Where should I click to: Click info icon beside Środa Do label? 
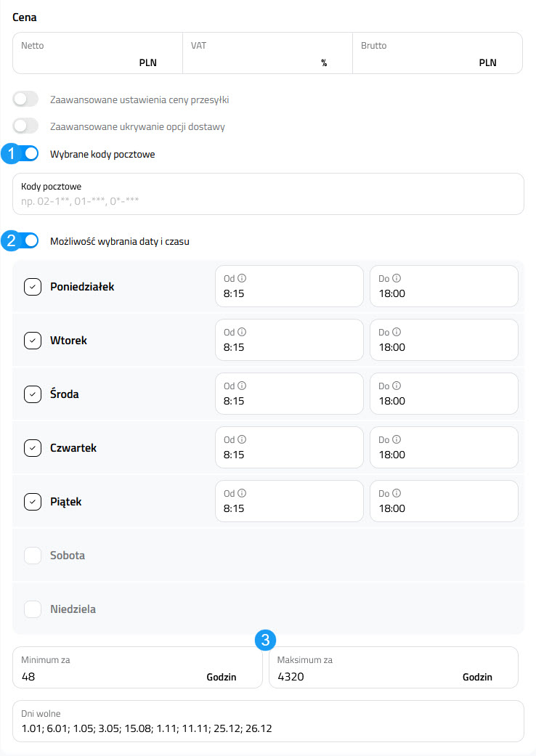tap(397, 385)
